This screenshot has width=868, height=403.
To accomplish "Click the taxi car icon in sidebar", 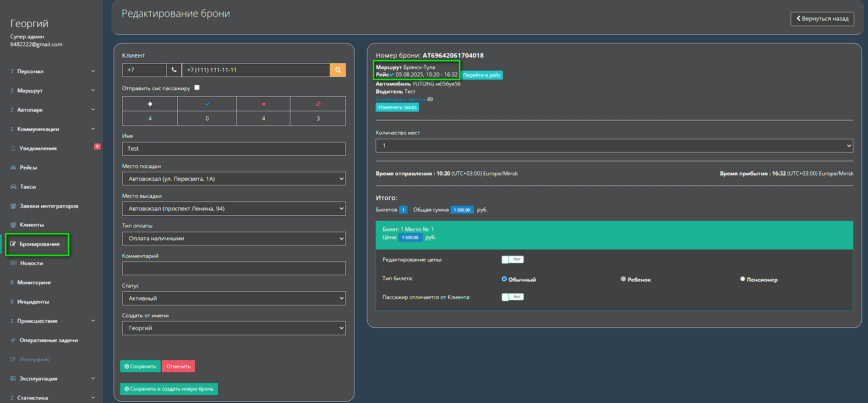I will click(x=13, y=187).
